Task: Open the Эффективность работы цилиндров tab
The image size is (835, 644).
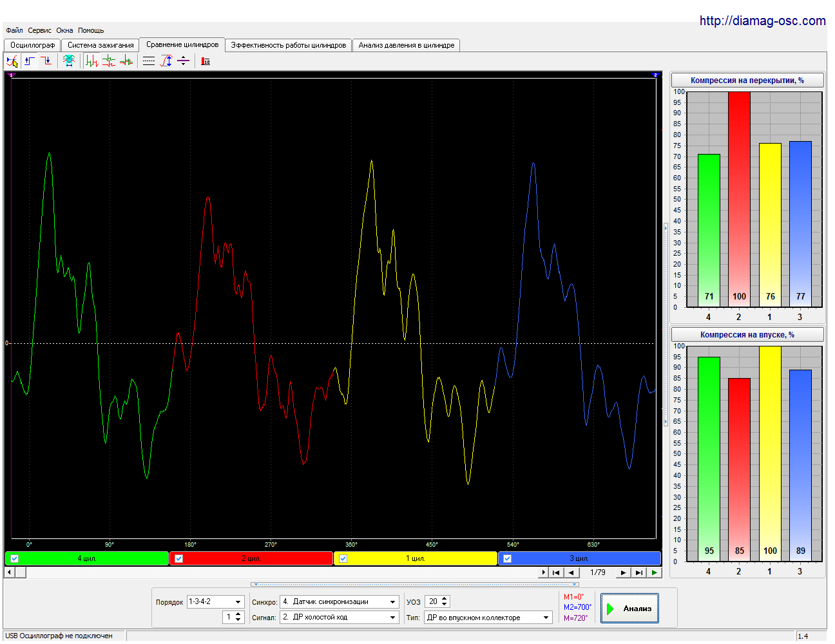Action: click(289, 45)
